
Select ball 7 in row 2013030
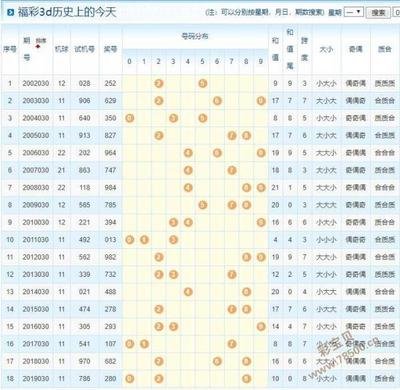click(232, 274)
